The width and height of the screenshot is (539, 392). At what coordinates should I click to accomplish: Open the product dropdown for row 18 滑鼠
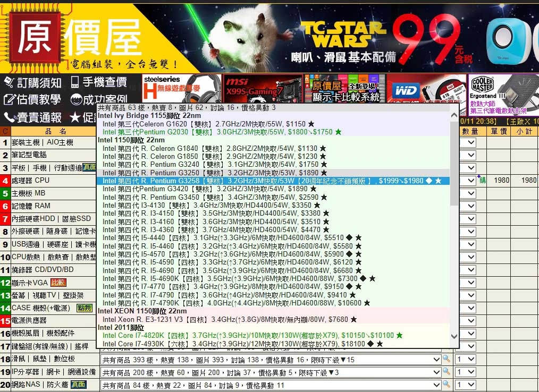[271, 360]
